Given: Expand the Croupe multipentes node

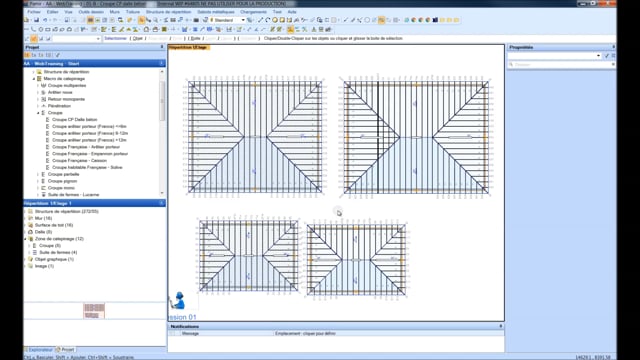Looking at the screenshot, I should point(38,86).
